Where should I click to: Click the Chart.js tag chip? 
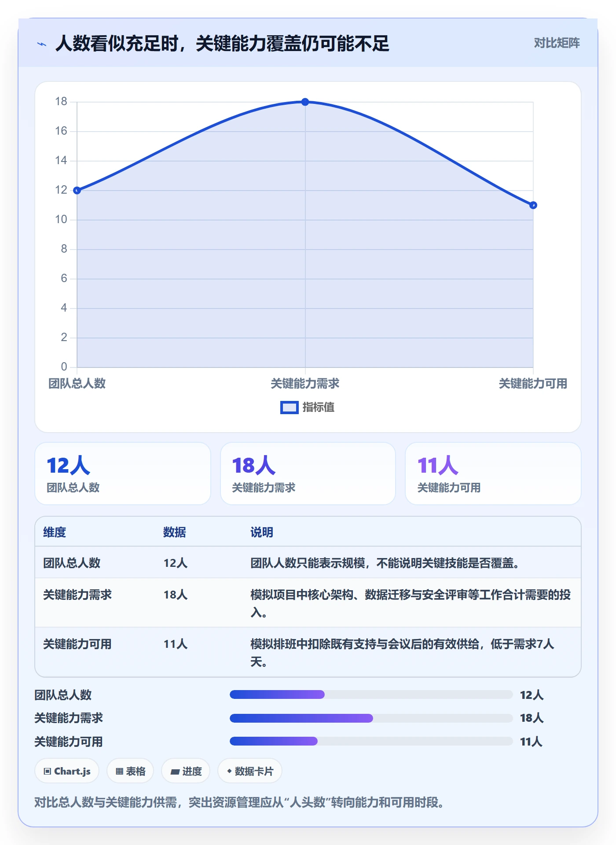tap(67, 771)
